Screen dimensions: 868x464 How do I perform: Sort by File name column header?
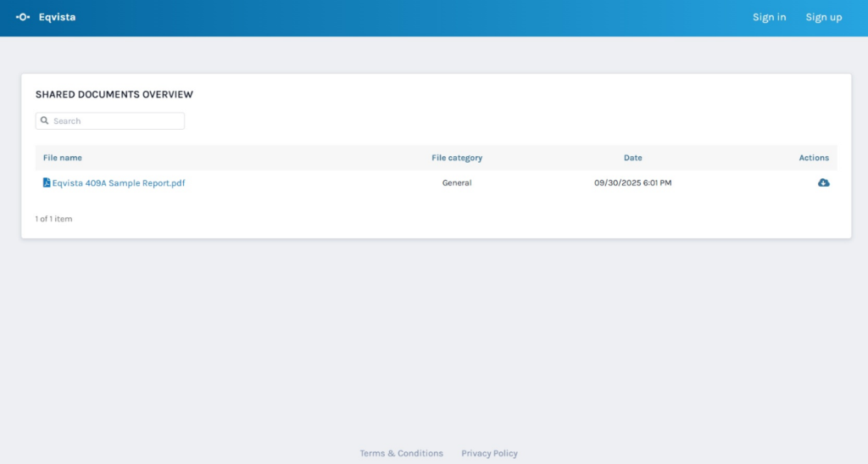(63, 158)
